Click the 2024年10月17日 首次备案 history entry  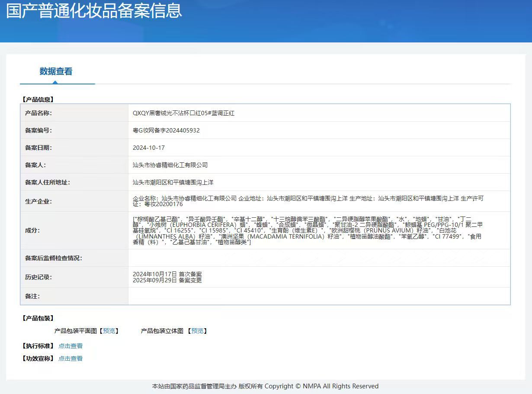(x=167, y=274)
